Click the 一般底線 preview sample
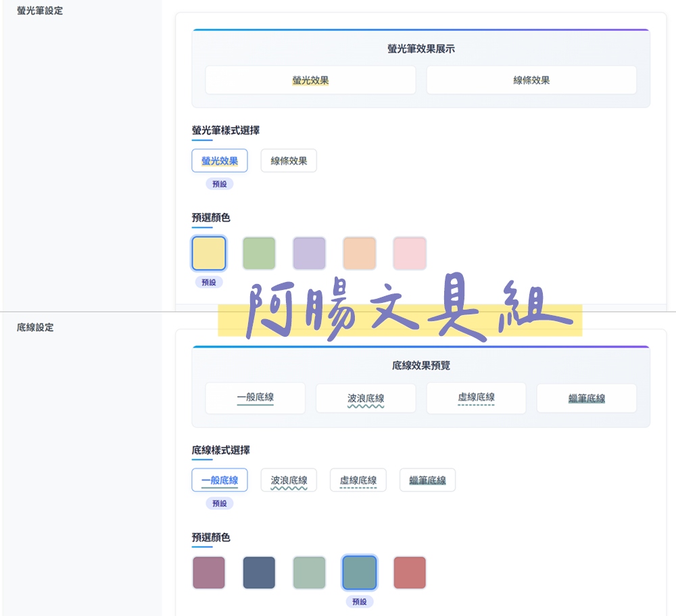 pos(255,398)
